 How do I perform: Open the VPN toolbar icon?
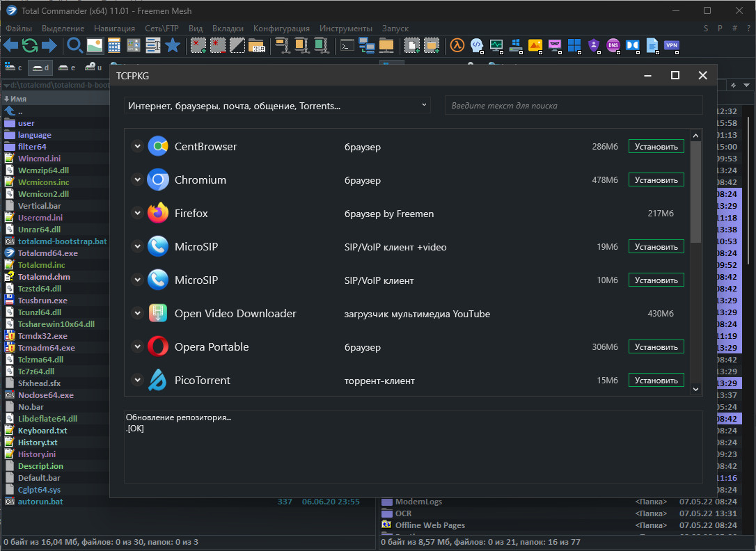(x=672, y=46)
